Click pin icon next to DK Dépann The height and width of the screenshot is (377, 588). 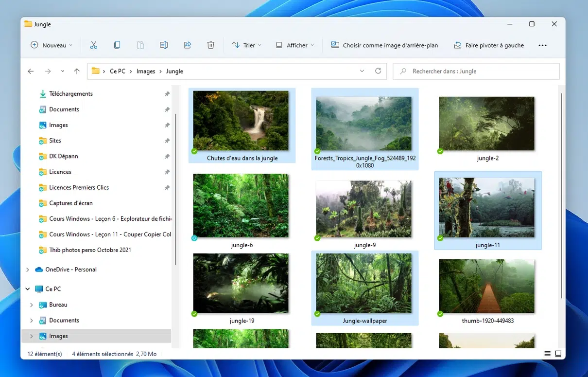(x=167, y=156)
